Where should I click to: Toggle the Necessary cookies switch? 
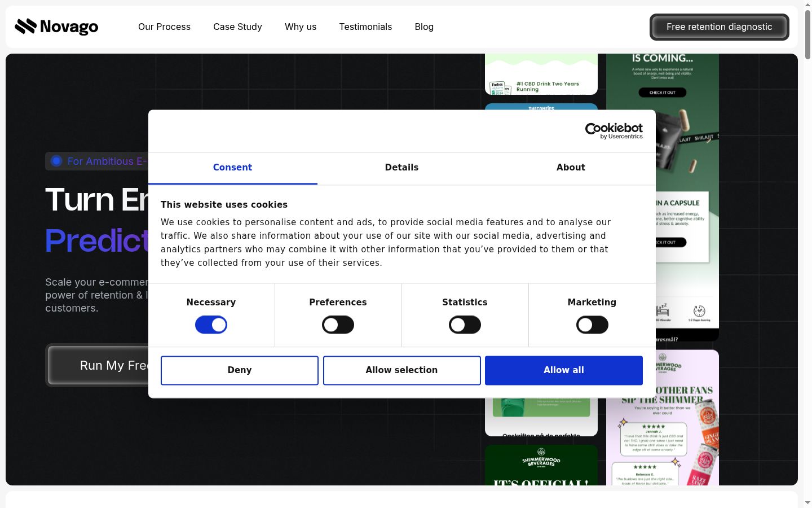coord(211,325)
